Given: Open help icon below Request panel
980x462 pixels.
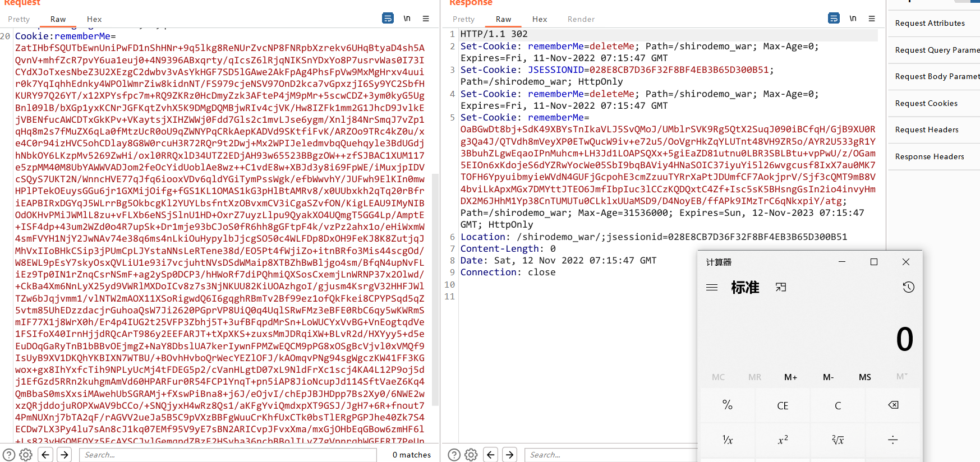Looking at the screenshot, I should coord(9,455).
